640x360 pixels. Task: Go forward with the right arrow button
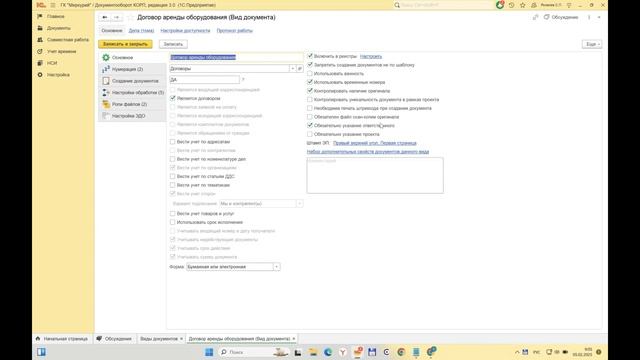pyautogui.click(x=117, y=17)
